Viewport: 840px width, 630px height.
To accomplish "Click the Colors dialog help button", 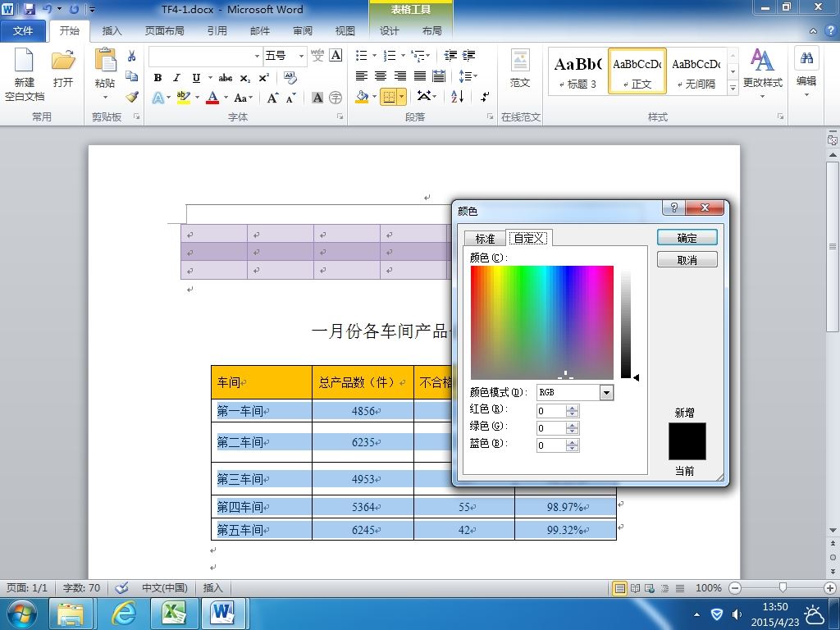I will pyautogui.click(x=674, y=208).
